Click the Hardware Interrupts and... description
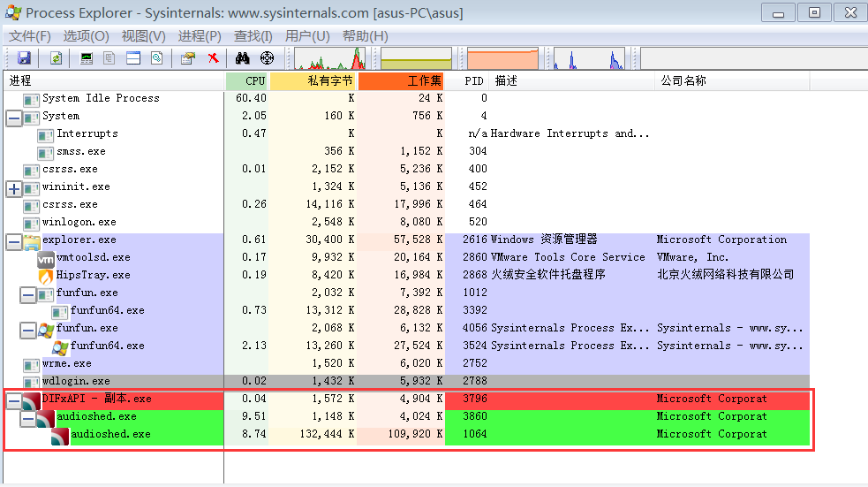 (570, 133)
